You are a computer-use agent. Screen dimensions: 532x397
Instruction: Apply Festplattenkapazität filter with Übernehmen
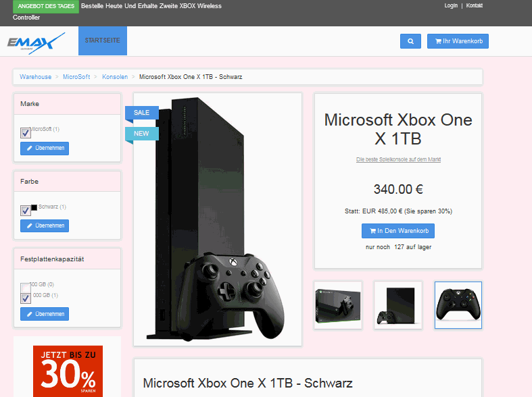pos(45,314)
